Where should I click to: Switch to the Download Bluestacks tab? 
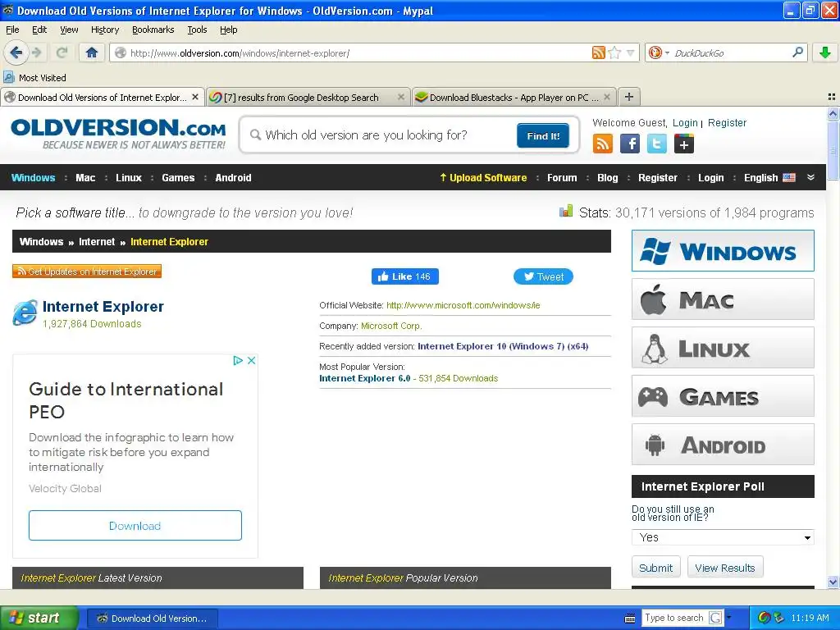tap(514, 97)
